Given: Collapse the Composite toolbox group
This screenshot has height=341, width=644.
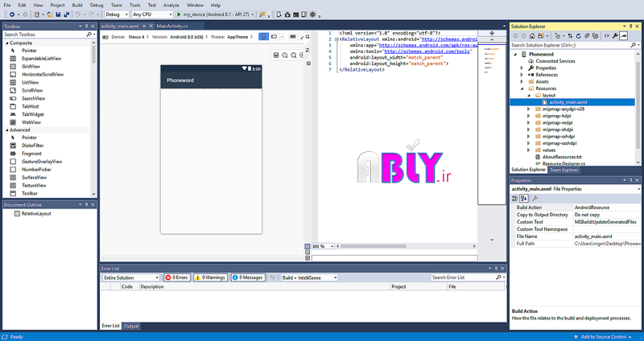Looking at the screenshot, I should [x=6, y=43].
